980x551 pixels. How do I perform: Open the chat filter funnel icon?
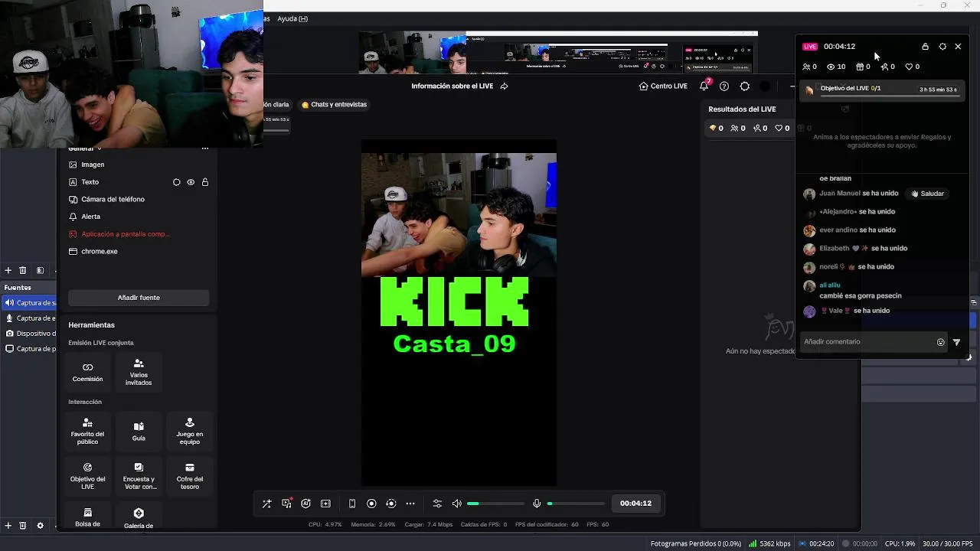point(956,342)
